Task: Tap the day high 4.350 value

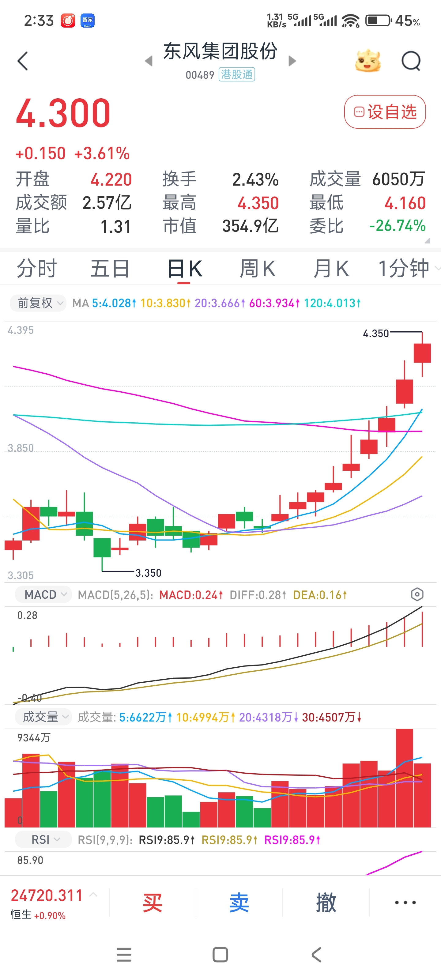Action: pyautogui.click(x=258, y=203)
